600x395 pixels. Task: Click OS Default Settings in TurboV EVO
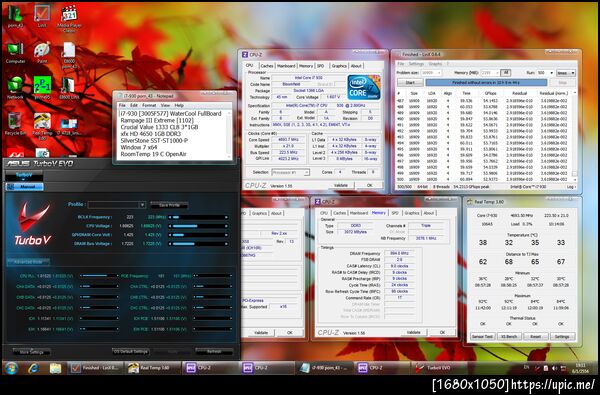pos(130,351)
